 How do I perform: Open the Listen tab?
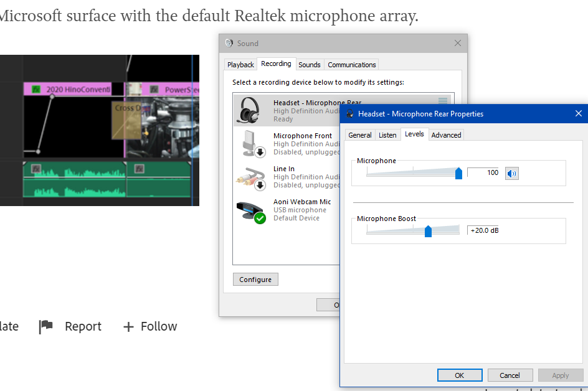387,134
